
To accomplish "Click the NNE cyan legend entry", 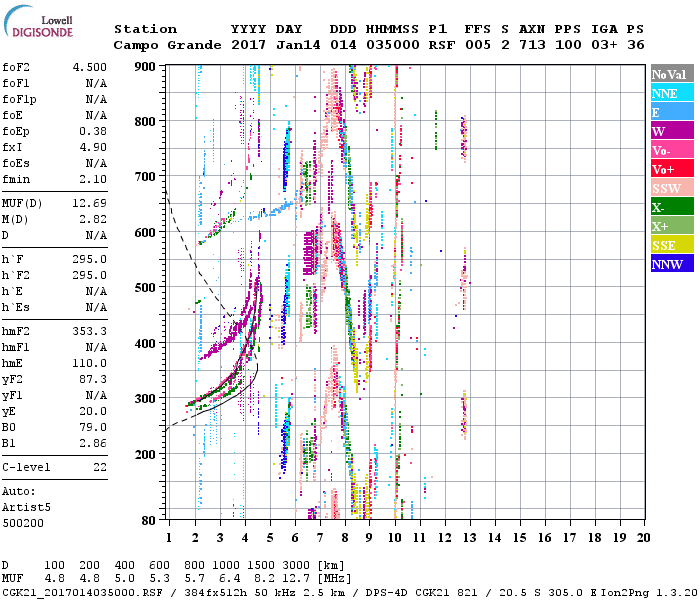I will 671,93.
